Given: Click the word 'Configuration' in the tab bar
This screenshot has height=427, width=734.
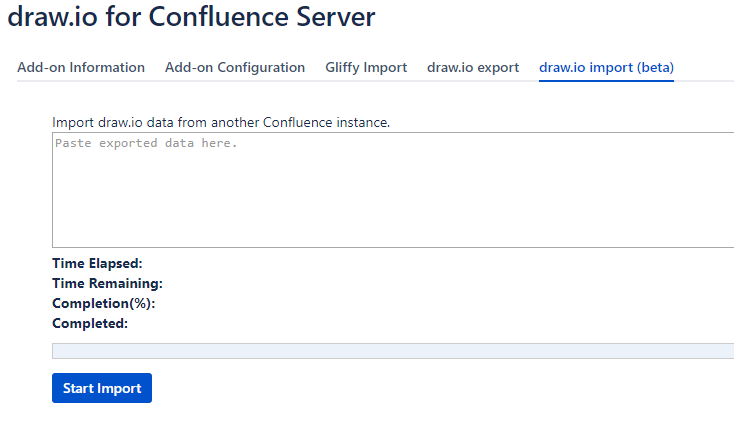Looking at the screenshot, I should tap(261, 67).
